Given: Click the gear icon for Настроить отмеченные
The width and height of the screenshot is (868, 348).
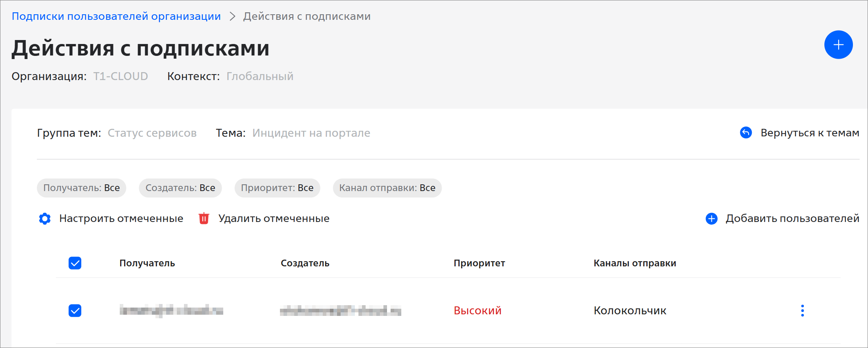Looking at the screenshot, I should pyautogui.click(x=45, y=218).
